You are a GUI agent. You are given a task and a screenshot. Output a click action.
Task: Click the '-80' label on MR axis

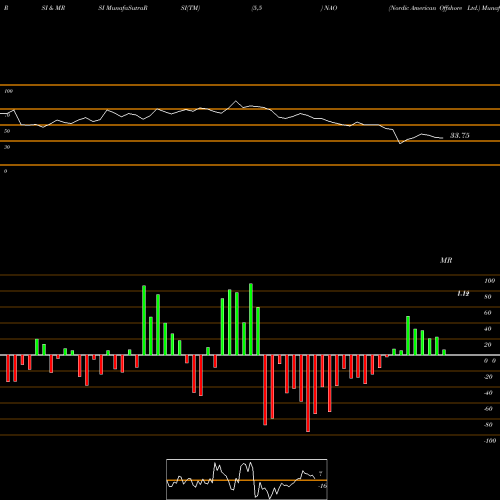click(488, 425)
